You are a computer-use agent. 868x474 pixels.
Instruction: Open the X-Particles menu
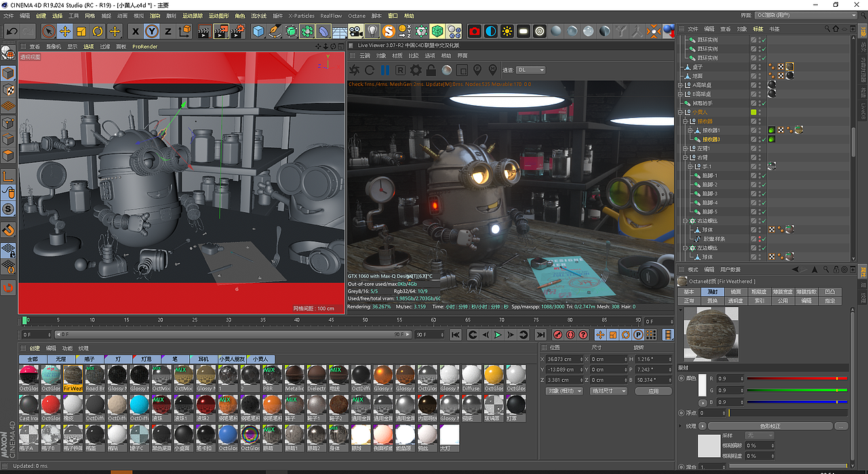point(302,16)
